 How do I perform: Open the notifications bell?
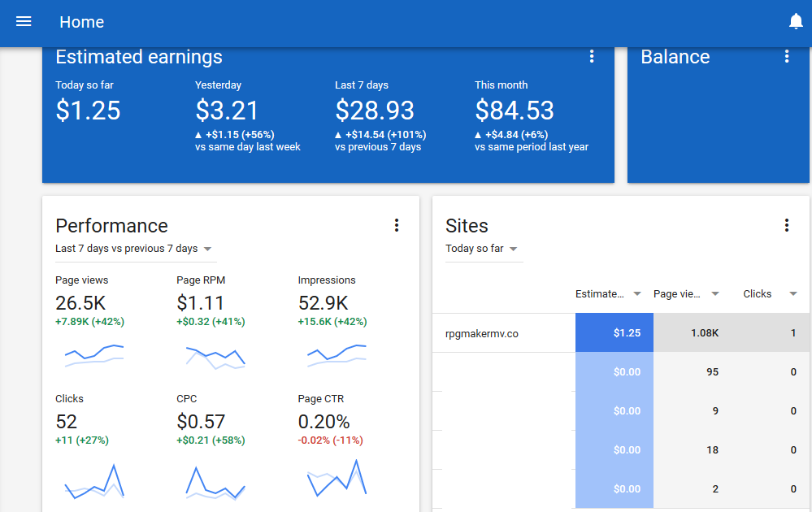coord(796,21)
